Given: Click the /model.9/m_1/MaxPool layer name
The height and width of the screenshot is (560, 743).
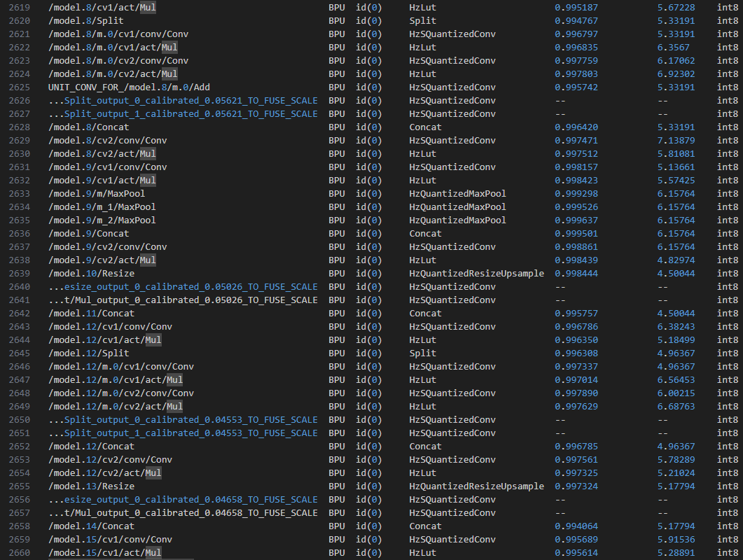Looking at the screenshot, I should click(x=102, y=207).
